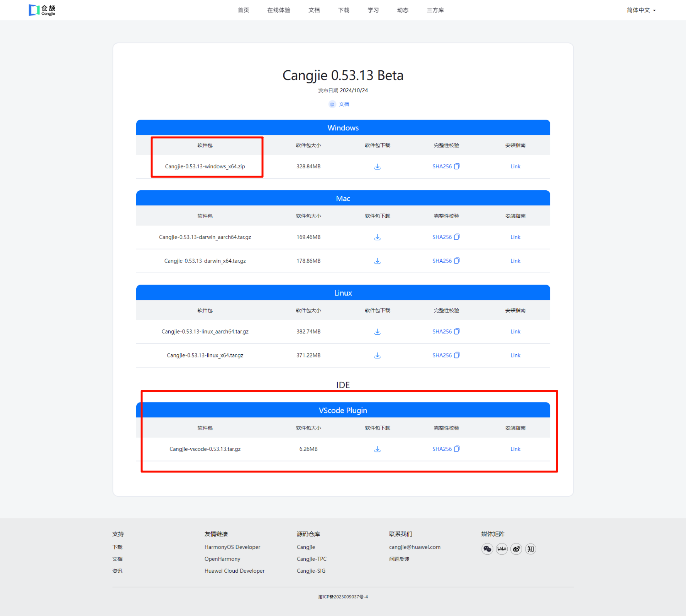Click the cangjie@huawei.com email link
Viewport: 686px width, 616px height.
click(414, 547)
